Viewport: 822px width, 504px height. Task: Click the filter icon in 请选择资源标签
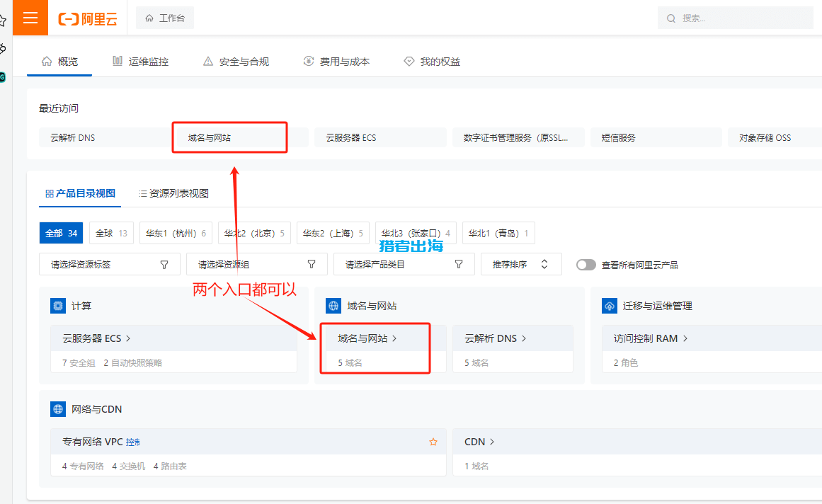point(164,265)
